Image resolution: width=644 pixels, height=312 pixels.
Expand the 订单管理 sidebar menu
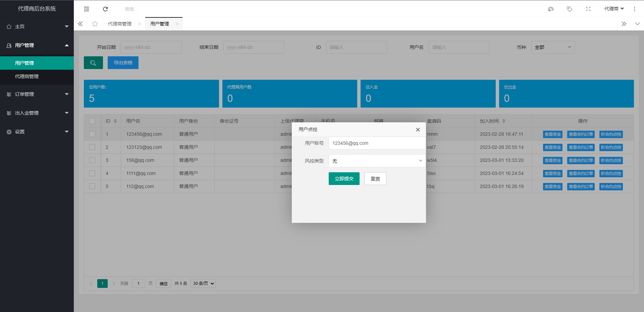click(x=37, y=94)
